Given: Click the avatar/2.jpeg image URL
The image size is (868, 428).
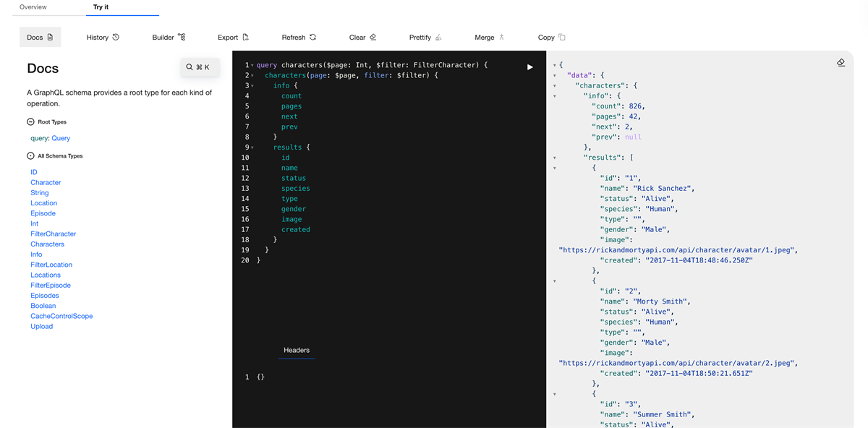Looking at the screenshot, I should pos(678,363).
